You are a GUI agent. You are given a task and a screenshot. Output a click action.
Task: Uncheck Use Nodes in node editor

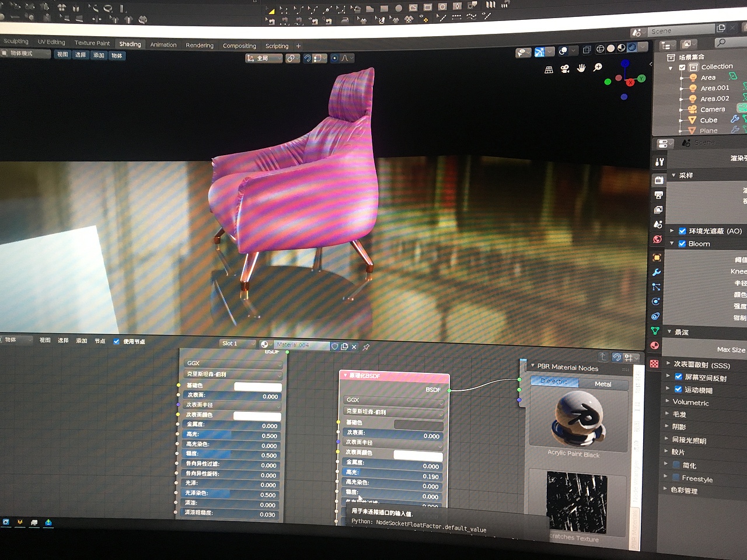(116, 341)
